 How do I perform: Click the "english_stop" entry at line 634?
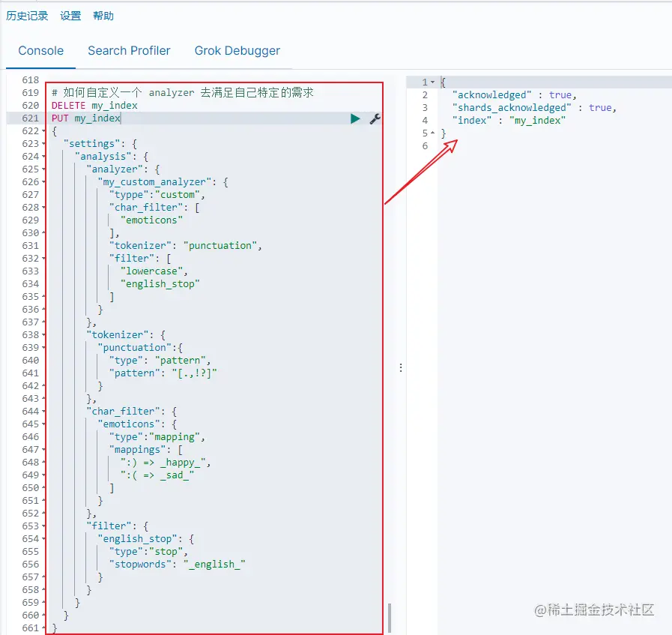point(160,284)
